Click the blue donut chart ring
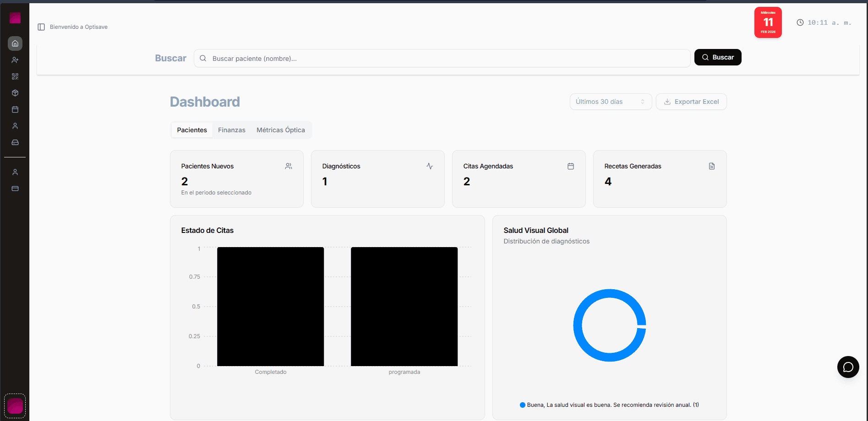The height and width of the screenshot is (421, 868). (x=578, y=325)
